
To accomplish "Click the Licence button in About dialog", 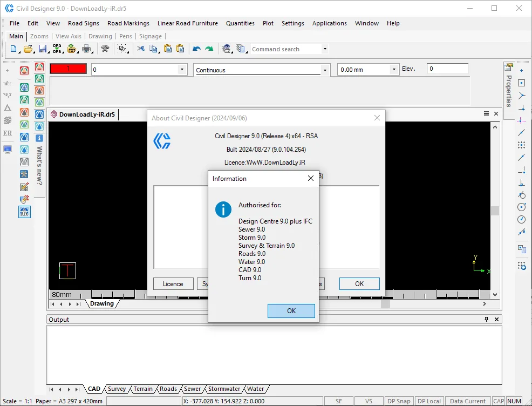I will point(173,284).
